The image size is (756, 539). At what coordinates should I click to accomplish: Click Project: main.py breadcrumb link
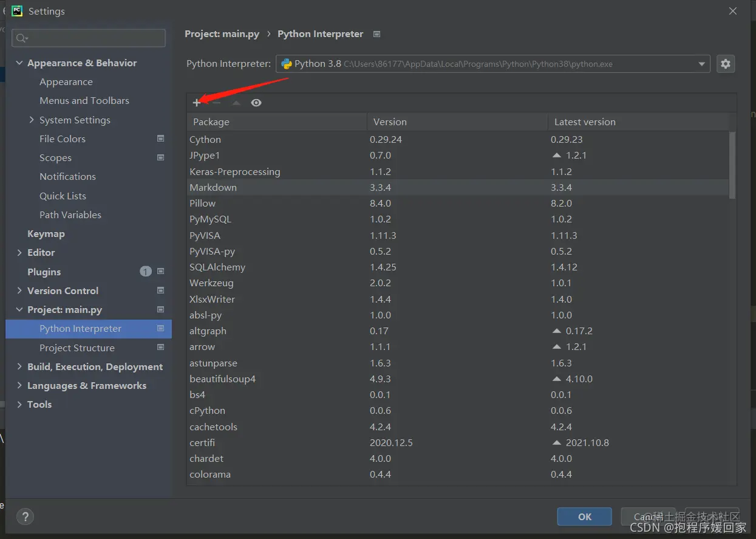222,34
